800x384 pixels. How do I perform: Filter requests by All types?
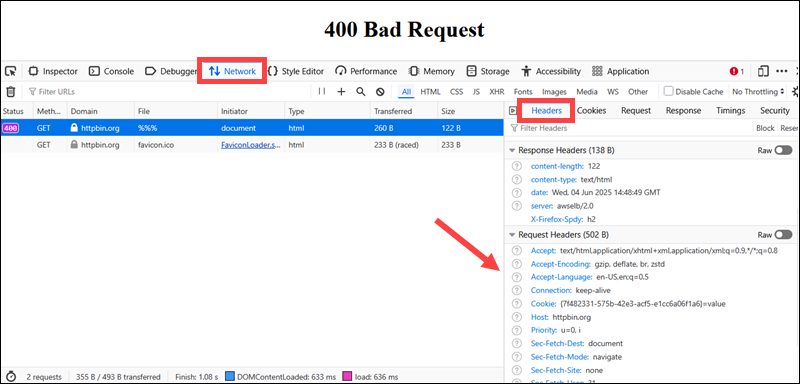point(406,92)
